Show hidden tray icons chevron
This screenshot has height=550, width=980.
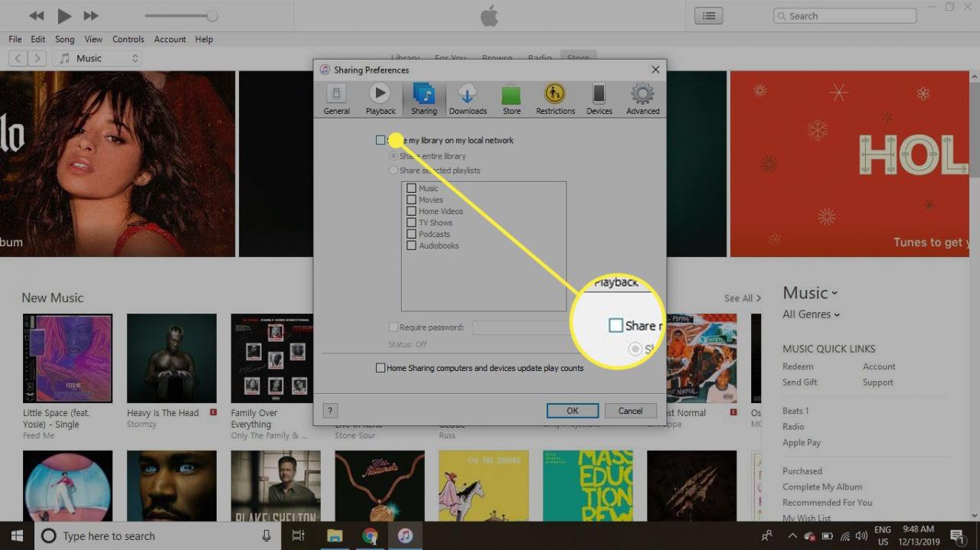pos(792,535)
